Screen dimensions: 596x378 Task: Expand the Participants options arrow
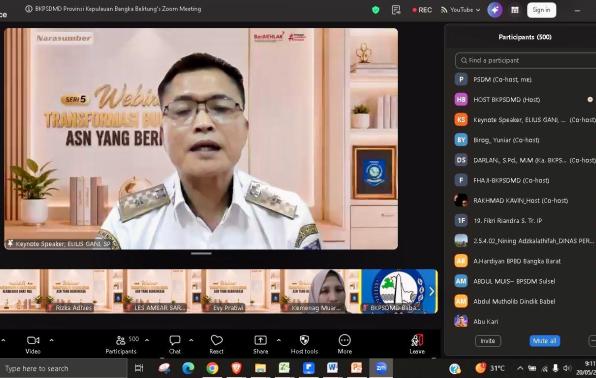[x=147, y=340]
